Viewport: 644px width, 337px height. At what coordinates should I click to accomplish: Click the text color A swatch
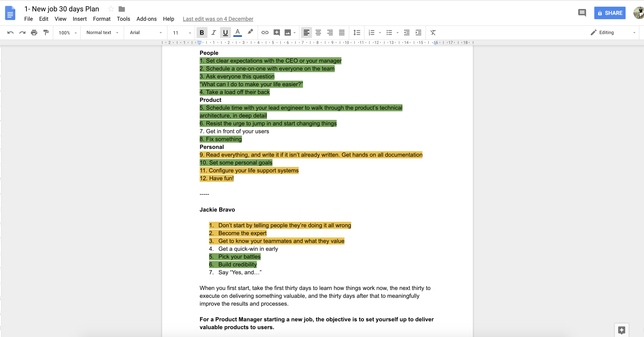237,33
